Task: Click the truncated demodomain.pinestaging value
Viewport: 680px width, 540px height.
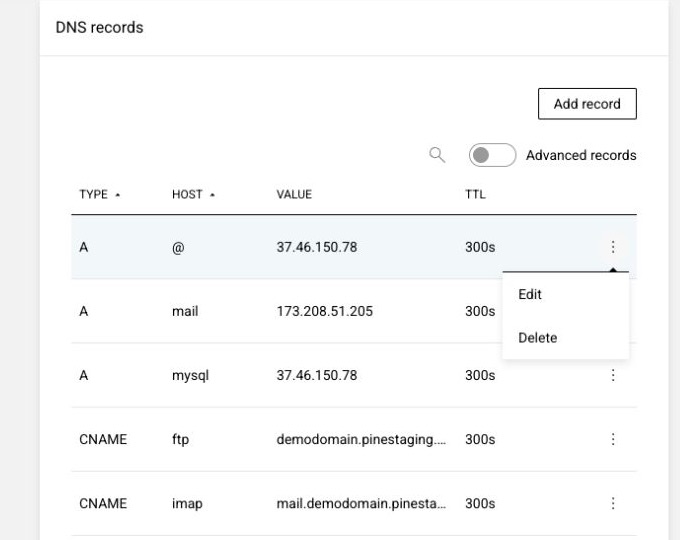Action: click(361, 439)
